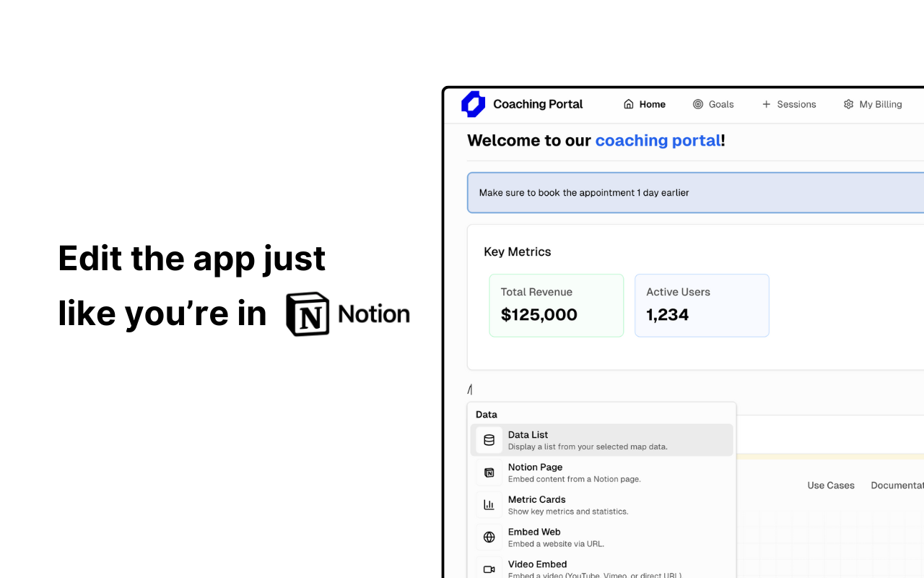
Task: Click the Notion Page icon in the command menu
Action: tap(489, 472)
